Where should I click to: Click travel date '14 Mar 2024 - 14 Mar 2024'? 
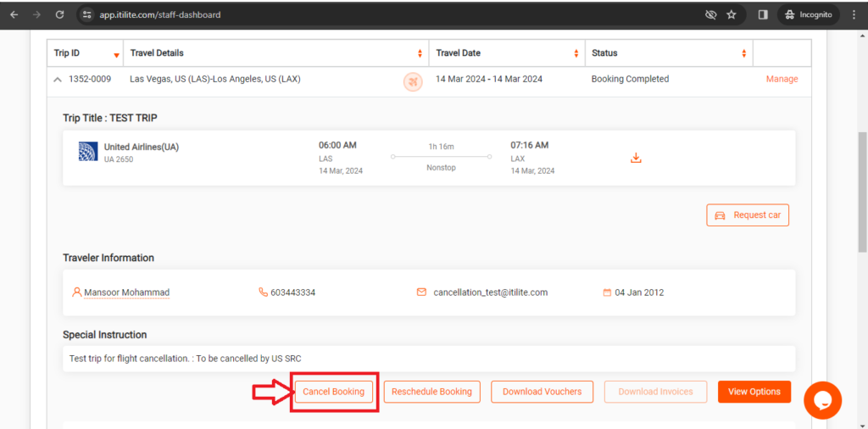pos(489,79)
